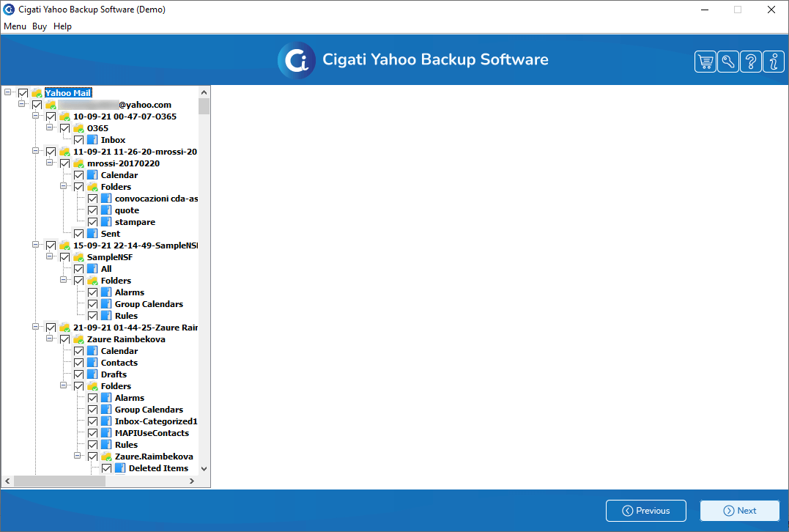Click the tree scroll right arrow
The height and width of the screenshot is (532, 789).
click(192, 481)
